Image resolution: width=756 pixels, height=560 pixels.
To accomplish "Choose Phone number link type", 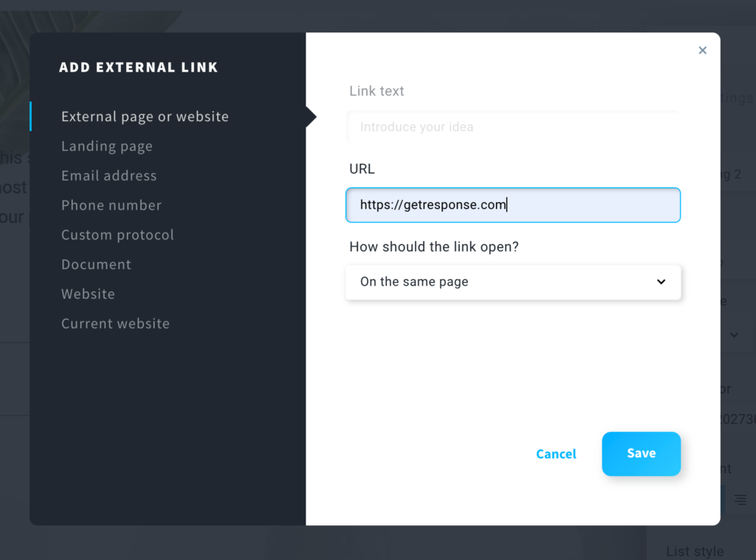I will (111, 205).
